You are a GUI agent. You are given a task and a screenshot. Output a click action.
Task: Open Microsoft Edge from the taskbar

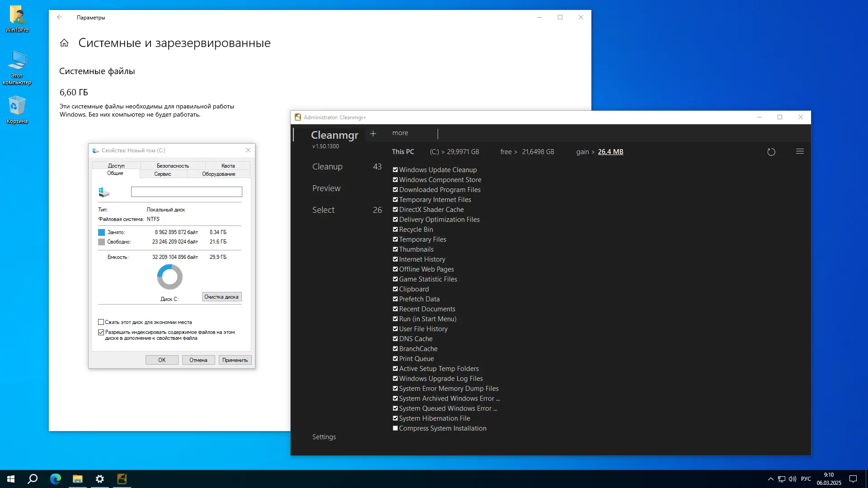coord(56,479)
